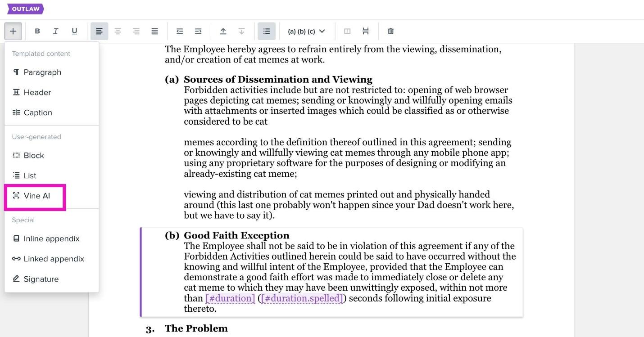Open the (a) (b) (c) numbering dropdown
The image size is (644, 337).
(x=306, y=31)
